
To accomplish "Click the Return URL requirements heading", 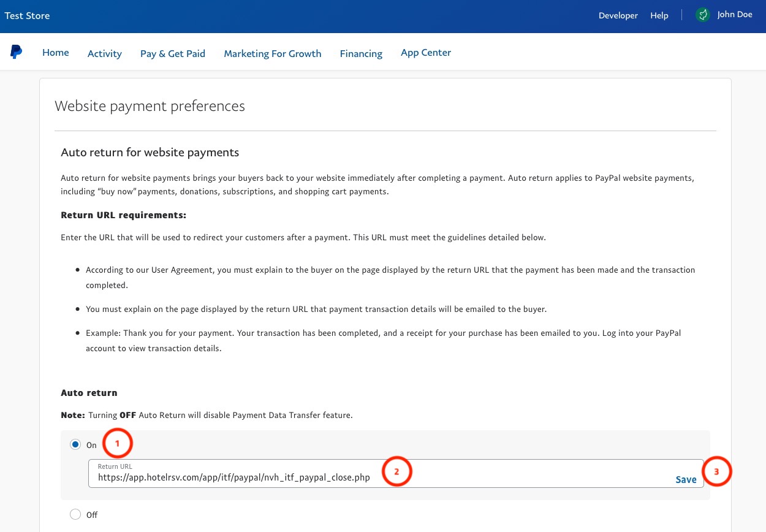I will pos(123,215).
